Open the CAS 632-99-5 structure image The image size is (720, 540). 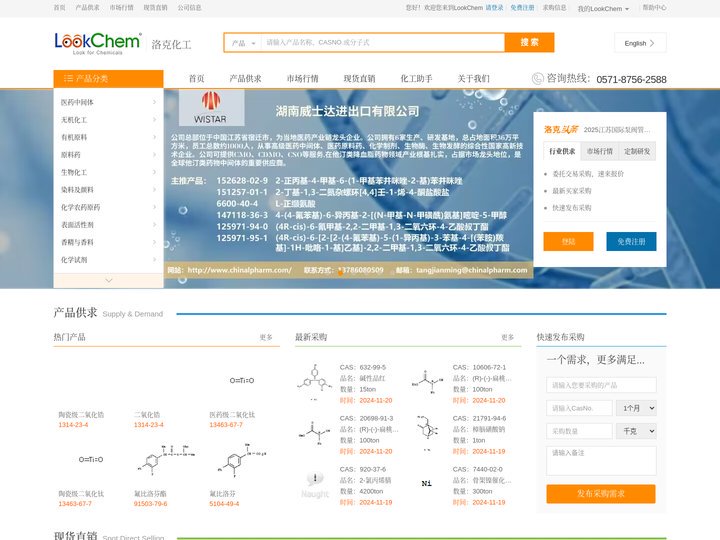tap(315, 382)
